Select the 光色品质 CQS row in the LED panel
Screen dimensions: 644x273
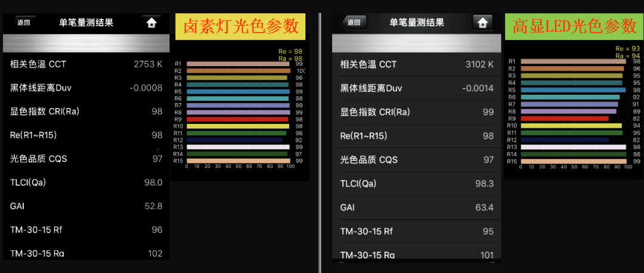417,159
